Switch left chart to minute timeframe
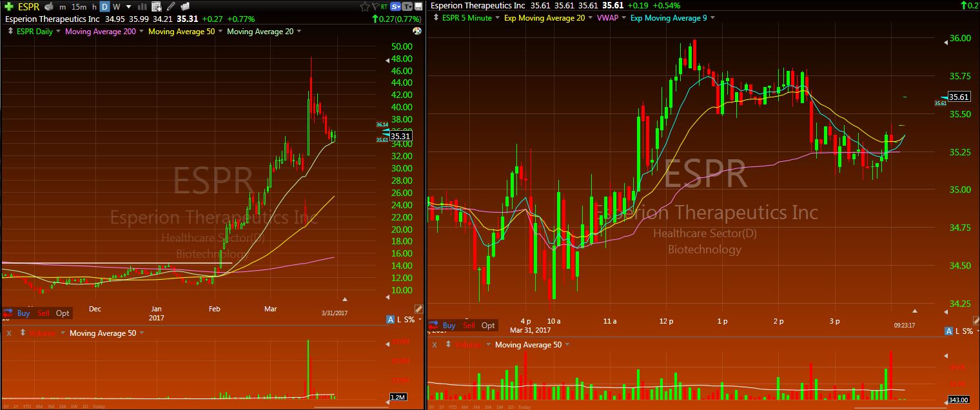980x410 pixels. coord(63,7)
